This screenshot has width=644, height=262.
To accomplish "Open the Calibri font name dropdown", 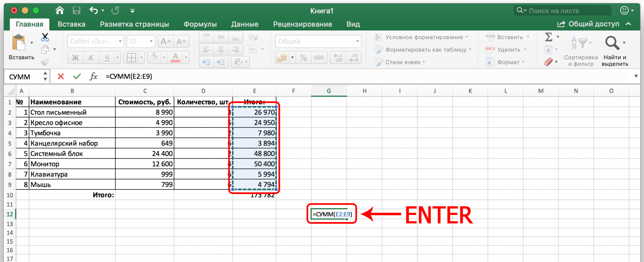I will pos(120,41).
